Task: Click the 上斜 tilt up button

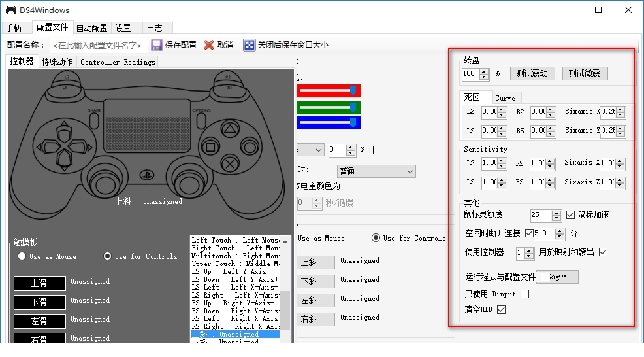Action: point(315,262)
